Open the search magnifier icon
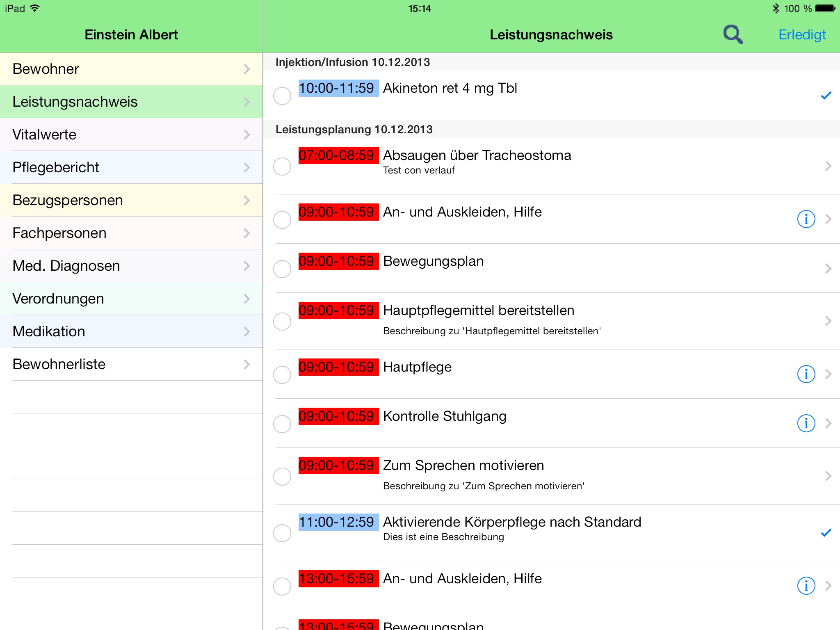This screenshot has width=840, height=630. click(x=733, y=34)
